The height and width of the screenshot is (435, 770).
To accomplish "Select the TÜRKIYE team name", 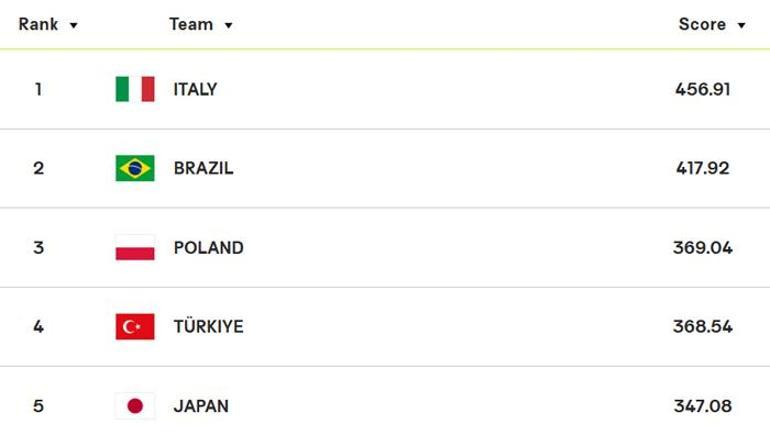I will point(209,326).
